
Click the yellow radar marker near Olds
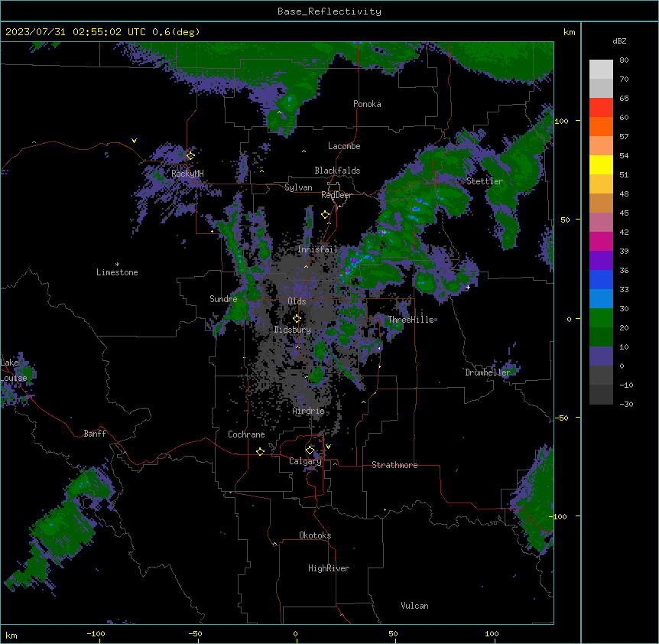297,319
